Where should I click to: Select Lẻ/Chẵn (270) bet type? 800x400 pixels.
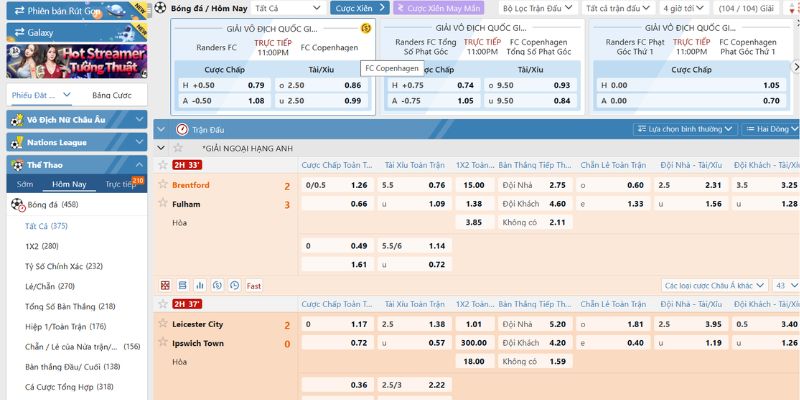pos(50,286)
